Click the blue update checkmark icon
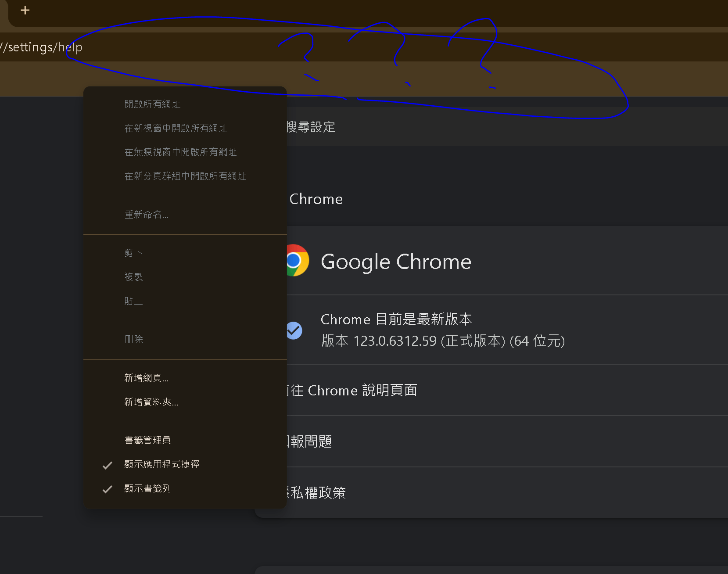This screenshot has width=728, height=574. [x=294, y=330]
